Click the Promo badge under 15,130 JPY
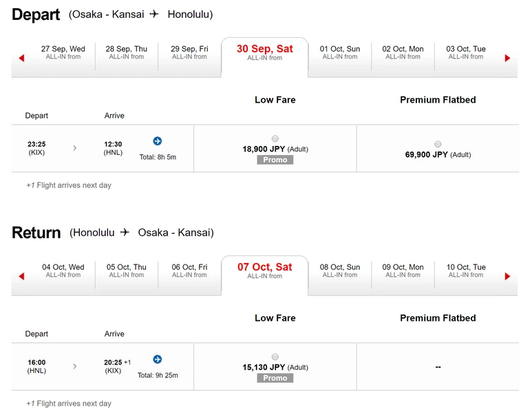This screenshot has height=416, width=532. coord(275,378)
